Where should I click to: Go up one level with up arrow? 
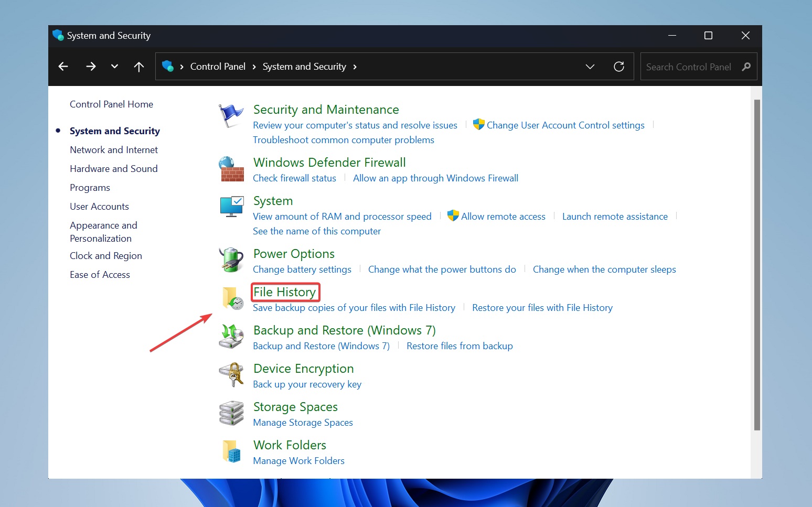pos(139,67)
